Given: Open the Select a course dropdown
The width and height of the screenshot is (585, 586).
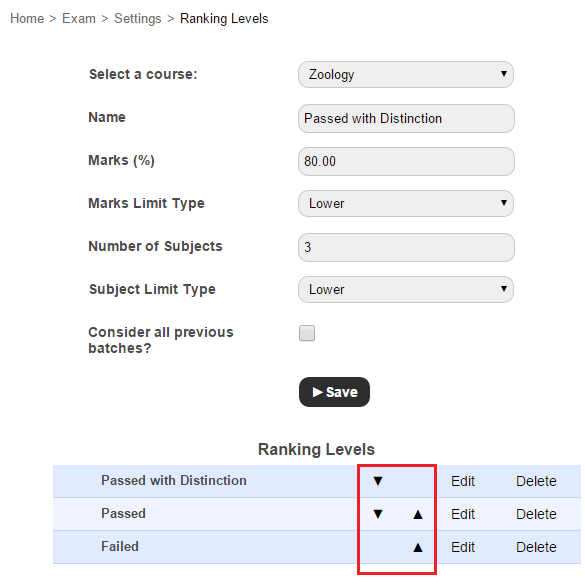Looking at the screenshot, I should (x=406, y=74).
